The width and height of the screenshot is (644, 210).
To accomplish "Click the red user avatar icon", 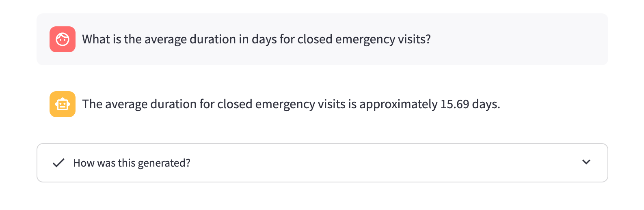I will click(63, 39).
